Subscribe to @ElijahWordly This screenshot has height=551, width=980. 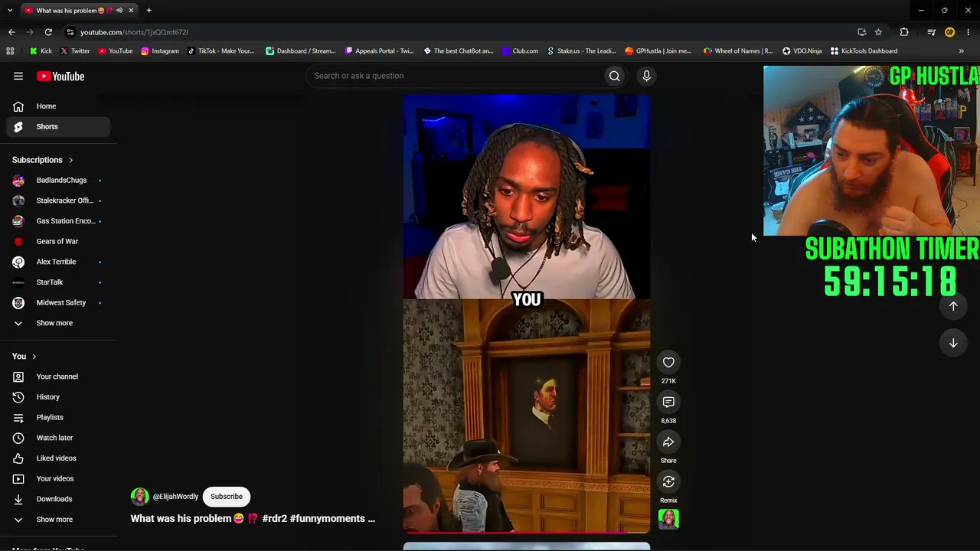[x=227, y=497]
